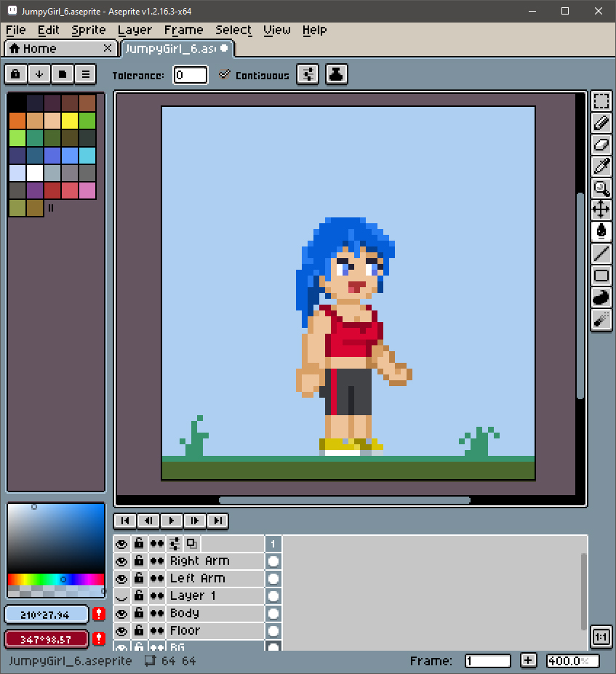Hide the Right Arm layer

(x=121, y=561)
